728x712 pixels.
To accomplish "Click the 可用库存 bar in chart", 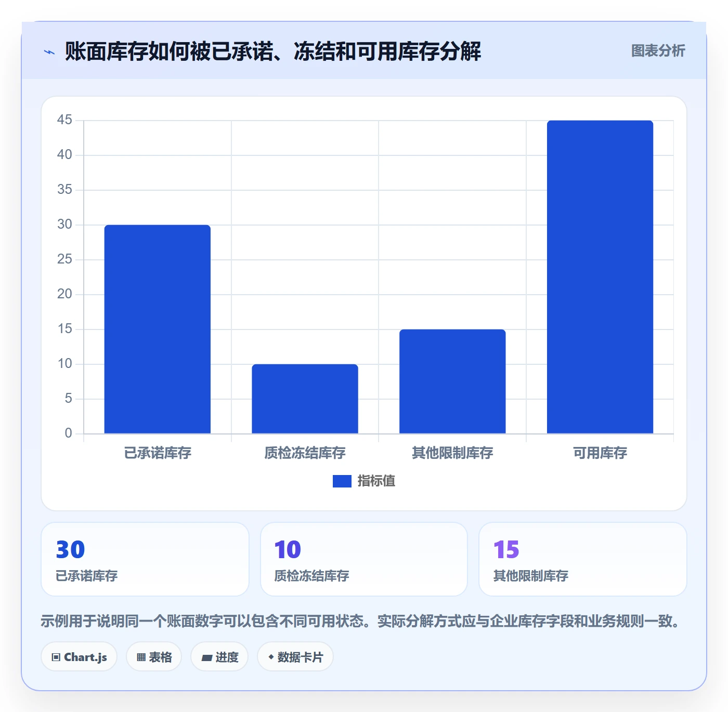I will 600,277.
